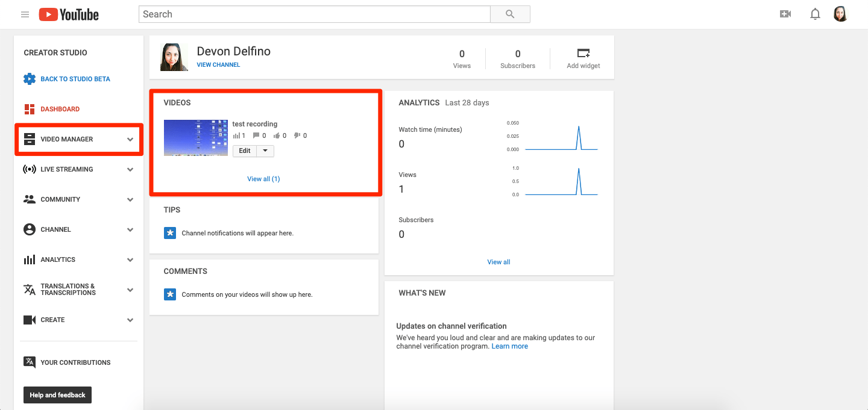Click the Devon Delfino channel profile picture
Screen dimensions: 868x410
[174, 57]
